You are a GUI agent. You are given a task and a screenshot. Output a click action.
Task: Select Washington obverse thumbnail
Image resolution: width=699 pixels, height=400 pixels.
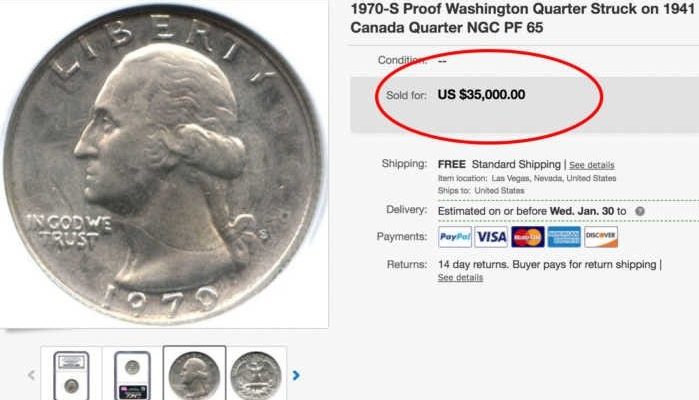[x=194, y=375]
